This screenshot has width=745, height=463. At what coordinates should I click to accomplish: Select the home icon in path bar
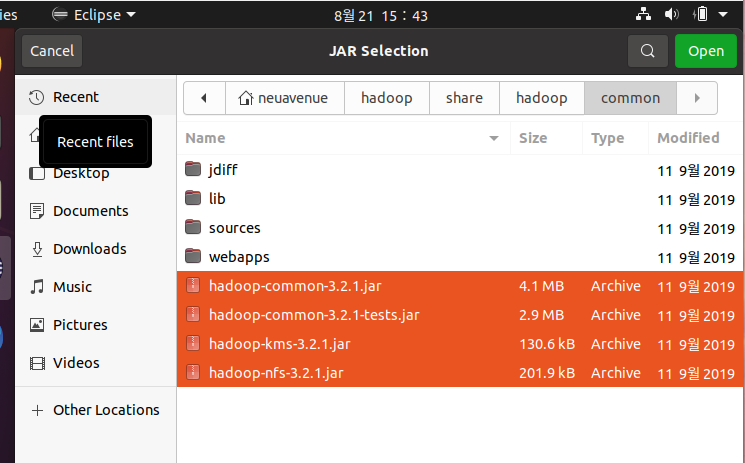click(x=246, y=98)
